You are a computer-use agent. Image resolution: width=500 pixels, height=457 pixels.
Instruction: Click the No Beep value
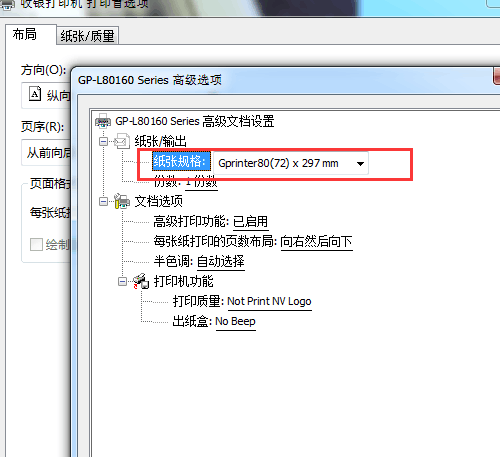click(235, 321)
